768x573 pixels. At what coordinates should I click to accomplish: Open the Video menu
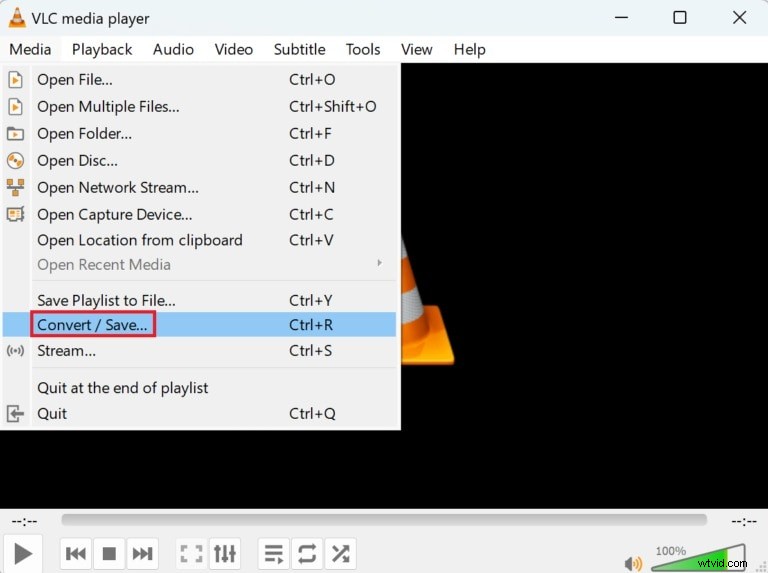[x=234, y=49]
